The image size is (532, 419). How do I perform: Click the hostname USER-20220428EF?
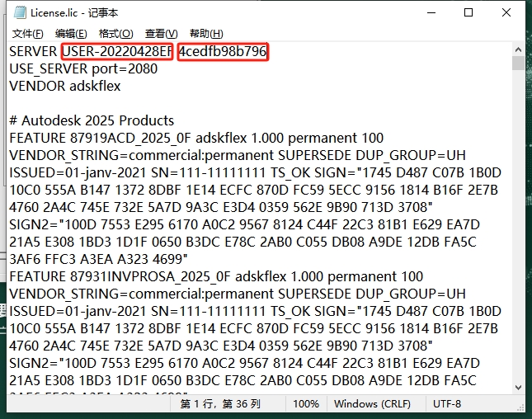(x=117, y=52)
